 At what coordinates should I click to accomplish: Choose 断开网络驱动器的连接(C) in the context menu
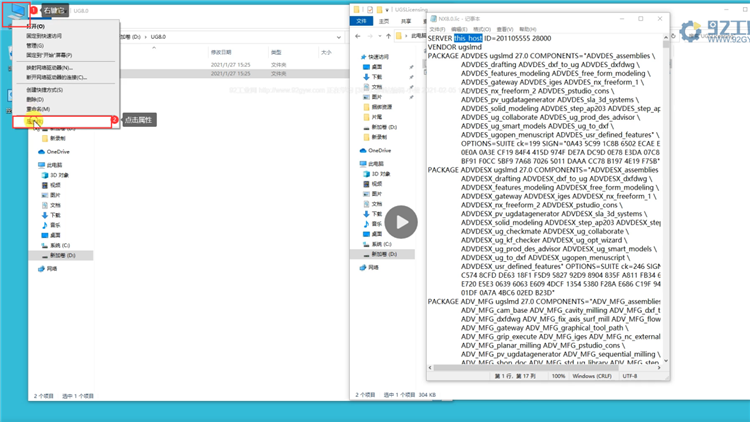(x=56, y=77)
